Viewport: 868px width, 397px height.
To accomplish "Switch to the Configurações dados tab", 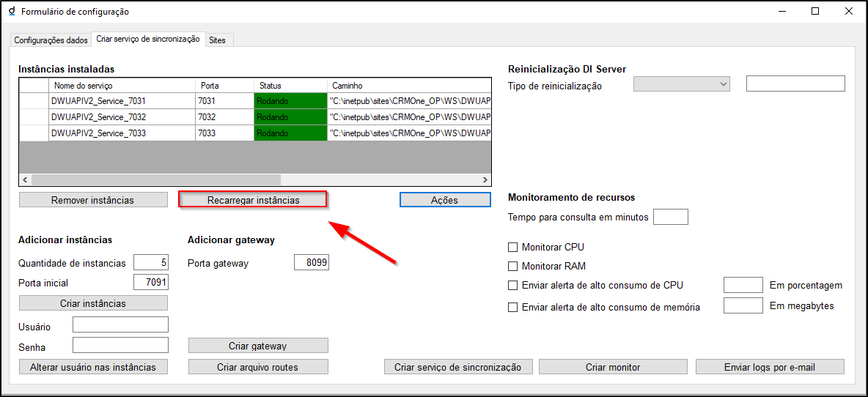I will tap(51, 40).
